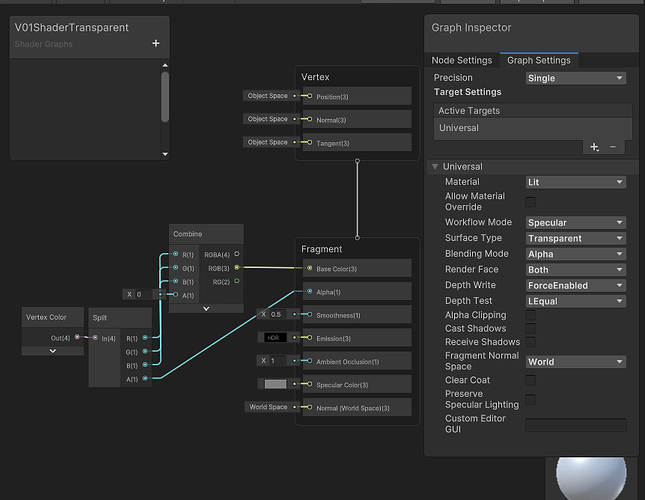
Task: Open the Material dropdown set to Lit
Action: click(x=576, y=182)
